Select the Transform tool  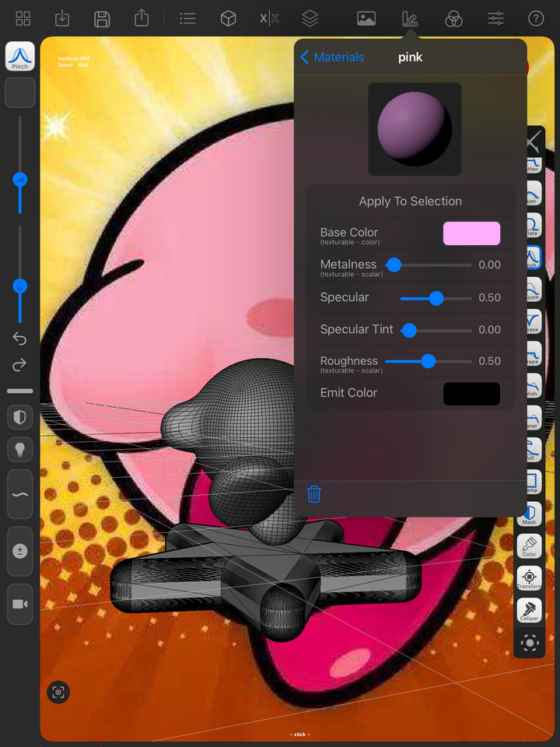[530, 578]
